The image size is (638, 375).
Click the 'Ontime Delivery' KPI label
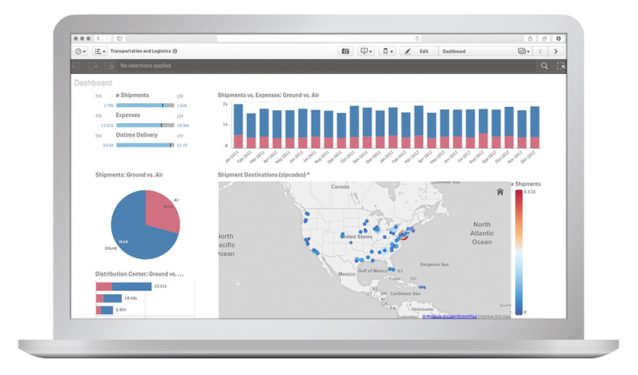(x=136, y=135)
